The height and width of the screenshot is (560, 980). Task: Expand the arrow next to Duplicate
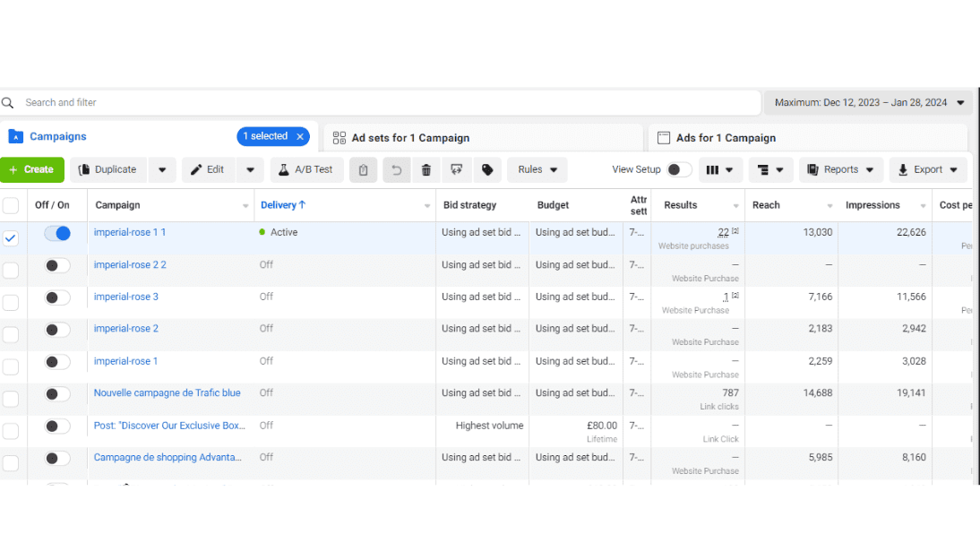pos(161,170)
